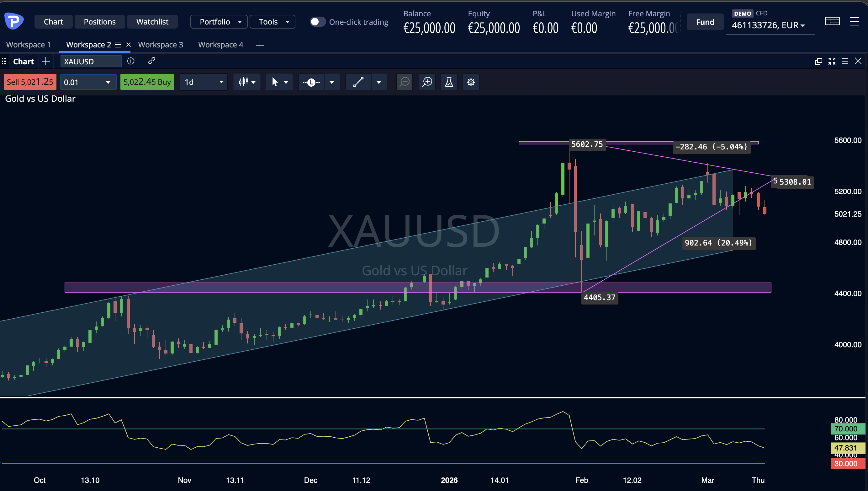Click the zoom in magnifier icon

(427, 82)
